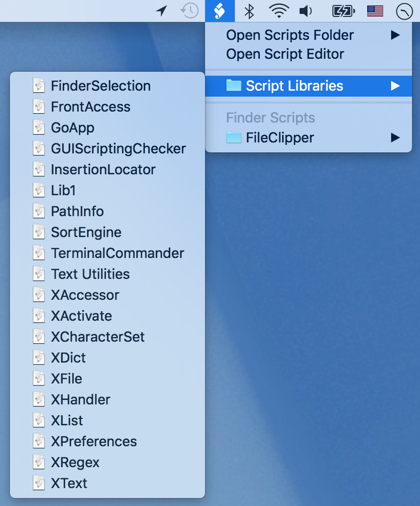Viewport: 420px width, 506px height.
Task: Expand the FileClipper submenu arrow
Action: 395,137
